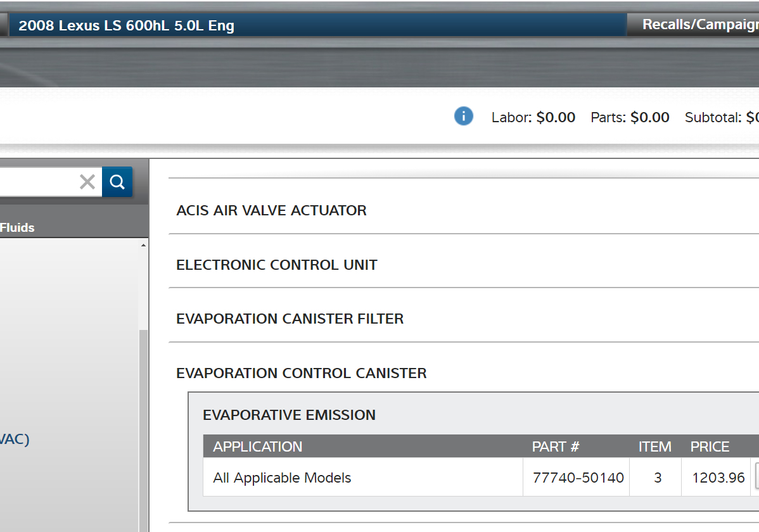This screenshot has height=532, width=759.
Task: Select part number 77740-50140
Action: 578,478
